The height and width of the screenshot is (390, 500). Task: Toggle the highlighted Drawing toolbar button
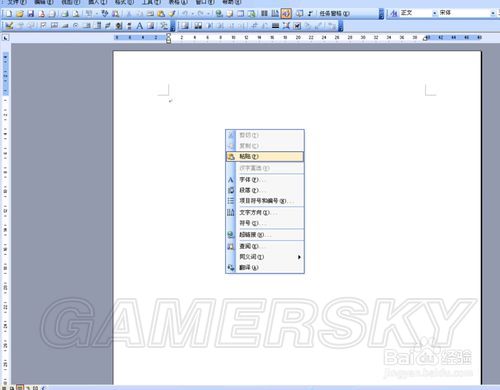(x=286, y=14)
